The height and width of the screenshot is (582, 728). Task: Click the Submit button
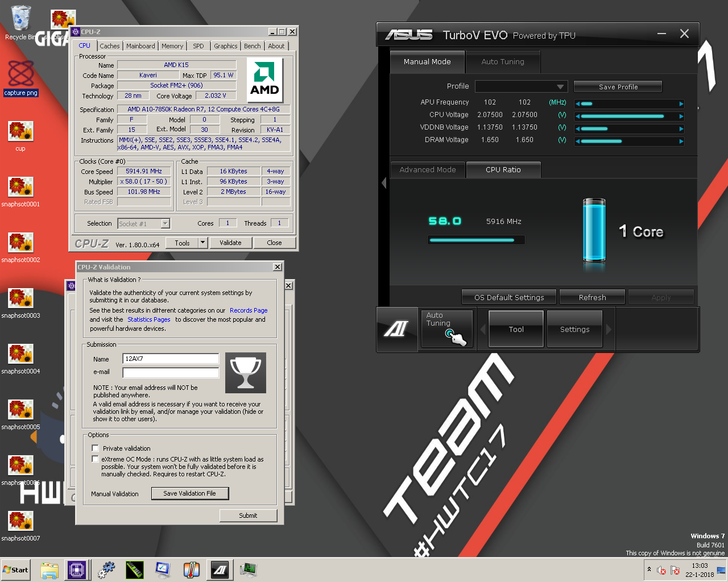[x=248, y=516]
